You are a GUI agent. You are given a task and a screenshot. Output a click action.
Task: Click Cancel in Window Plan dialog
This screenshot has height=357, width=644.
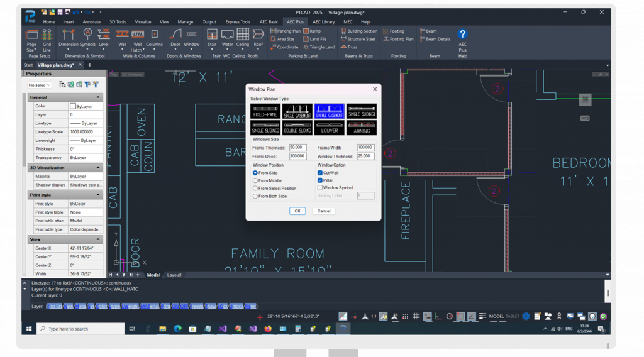324,211
